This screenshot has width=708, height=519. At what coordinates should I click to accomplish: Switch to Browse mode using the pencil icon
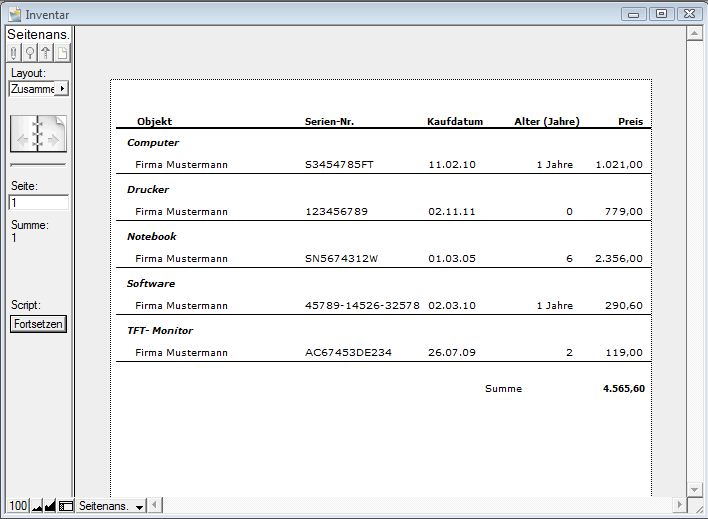(14, 53)
